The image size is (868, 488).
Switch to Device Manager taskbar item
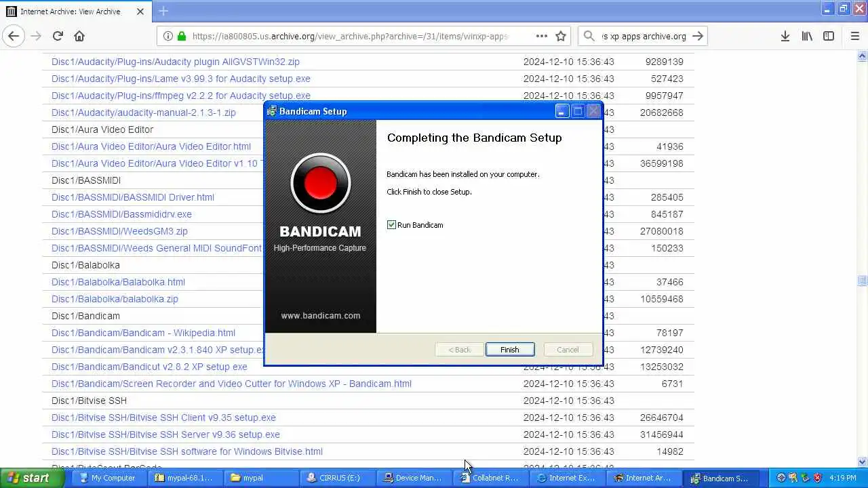pyautogui.click(x=414, y=478)
